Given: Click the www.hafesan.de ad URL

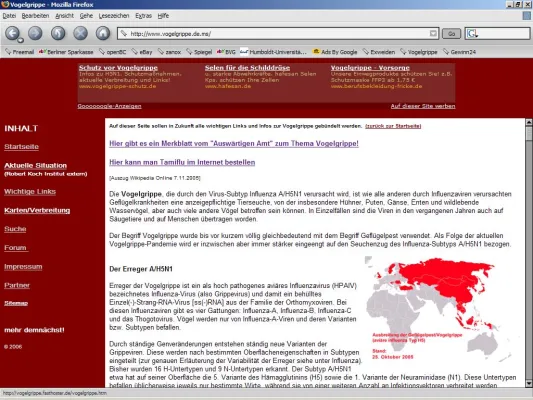Looking at the screenshot, I should click(228, 86).
